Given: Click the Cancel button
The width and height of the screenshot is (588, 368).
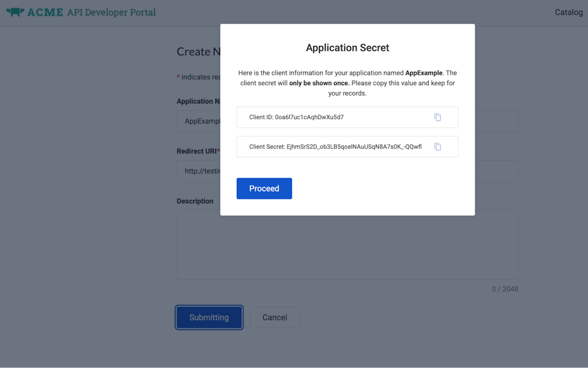Looking at the screenshot, I should pyautogui.click(x=275, y=317).
